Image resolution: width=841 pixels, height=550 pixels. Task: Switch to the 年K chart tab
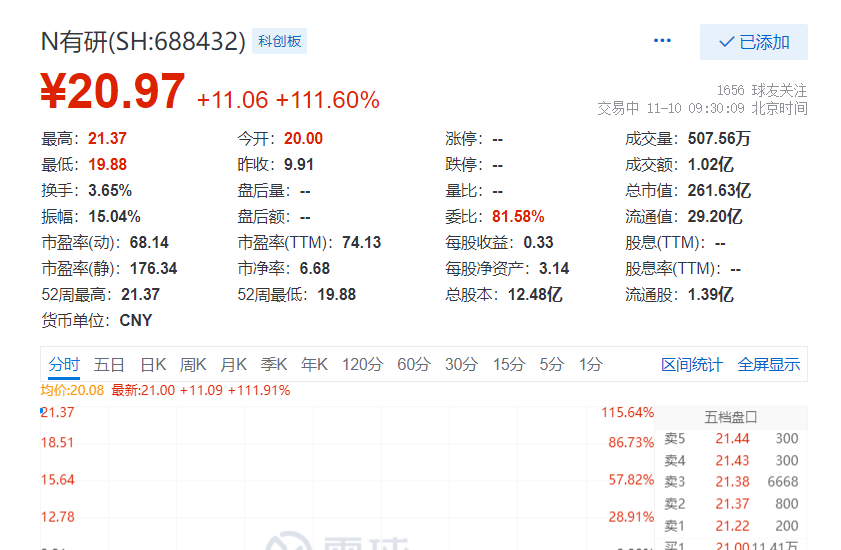314,365
